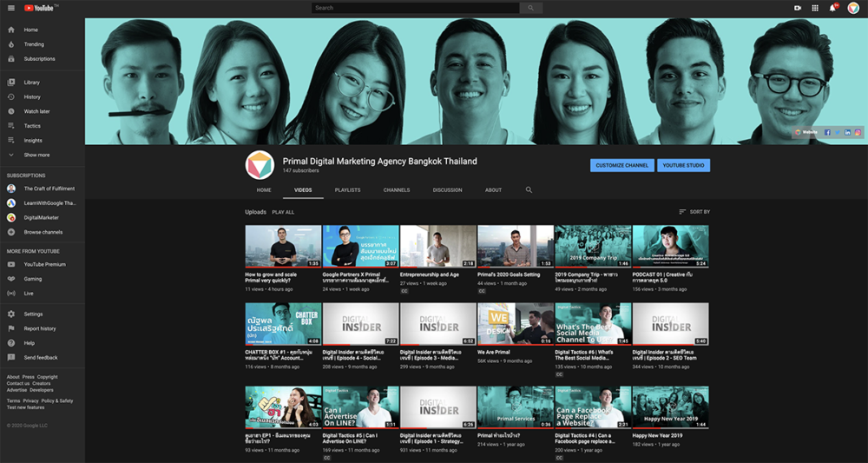Click the Press footer link
Image resolution: width=868 pixels, height=463 pixels.
29,377
